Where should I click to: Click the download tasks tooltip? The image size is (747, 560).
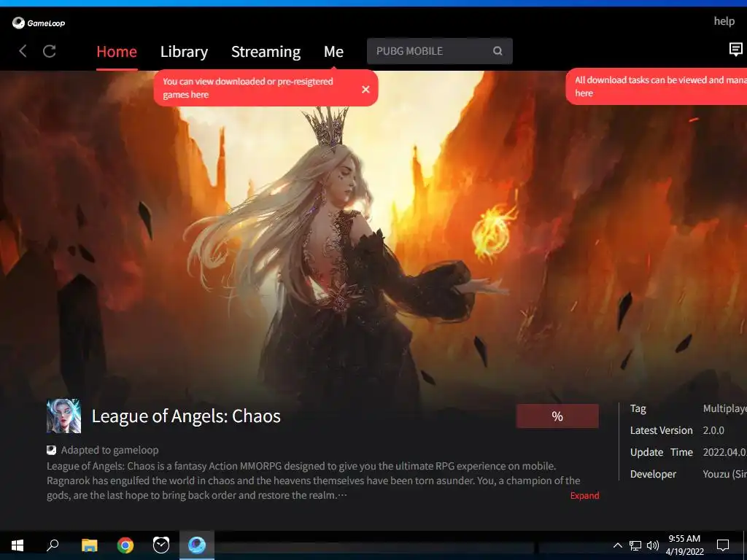tap(657, 87)
